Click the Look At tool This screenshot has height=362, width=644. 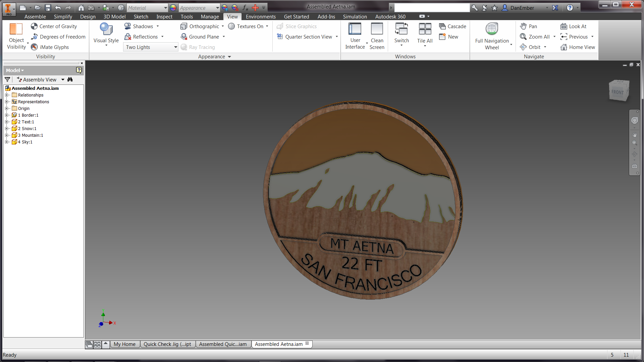(x=573, y=26)
